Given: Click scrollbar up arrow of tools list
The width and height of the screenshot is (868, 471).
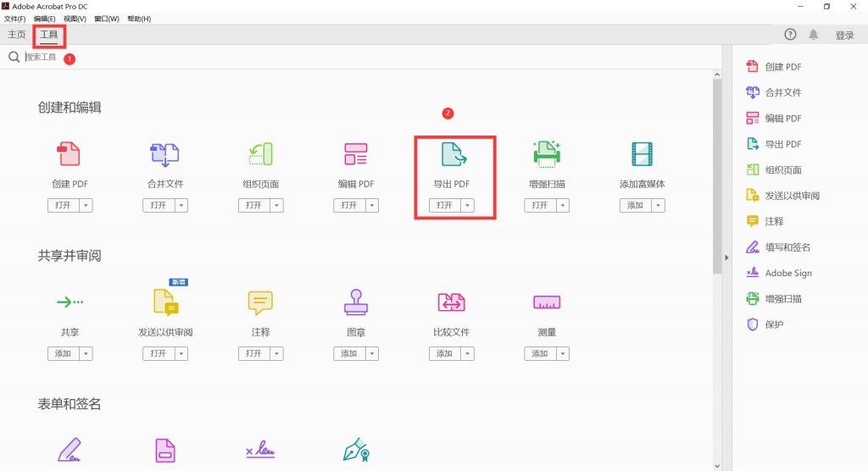Looking at the screenshot, I should click(717, 75).
